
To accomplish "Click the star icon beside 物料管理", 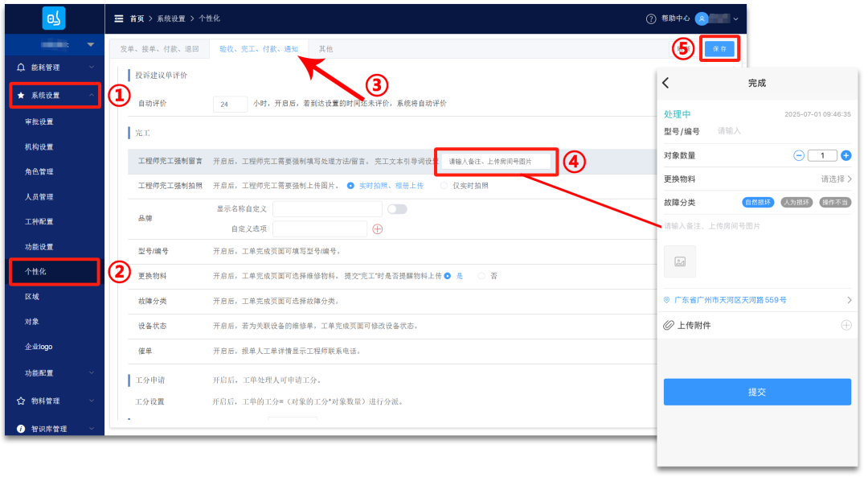I will pos(20,401).
